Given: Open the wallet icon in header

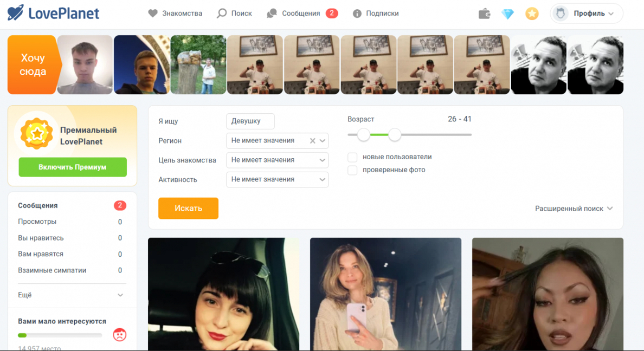Looking at the screenshot, I should [484, 14].
